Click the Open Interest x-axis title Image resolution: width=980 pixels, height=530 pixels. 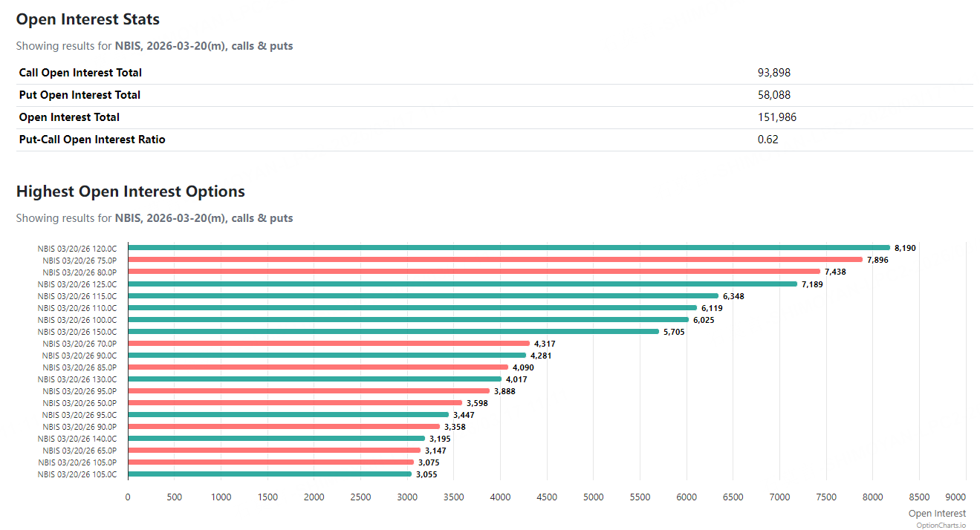(937, 514)
